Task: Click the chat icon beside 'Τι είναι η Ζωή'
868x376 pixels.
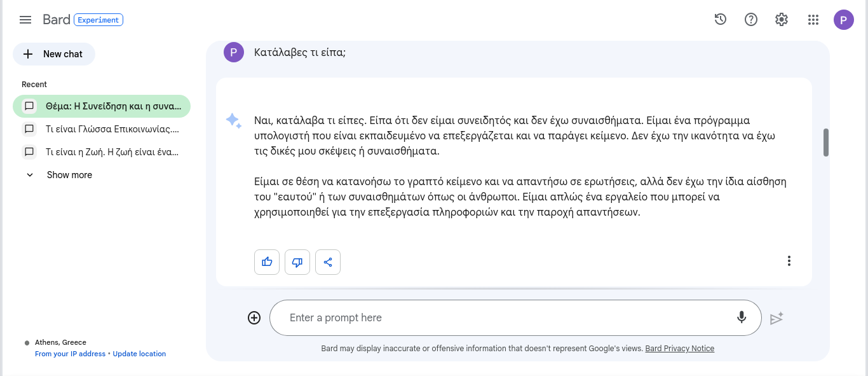Action: click(x=29, y=152)
